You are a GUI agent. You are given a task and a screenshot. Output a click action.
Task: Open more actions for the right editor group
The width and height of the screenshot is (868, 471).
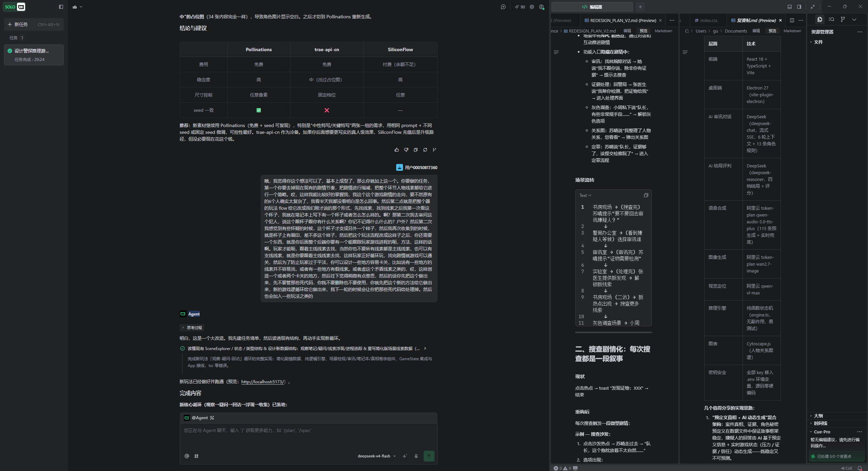point(801,20)
